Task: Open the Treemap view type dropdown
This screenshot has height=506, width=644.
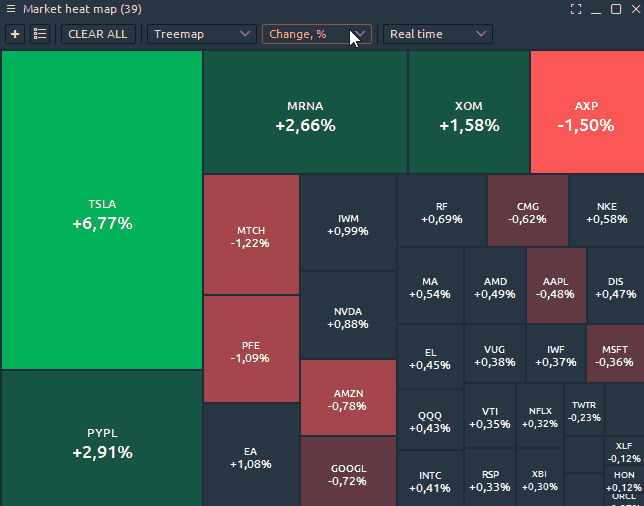Action: point(203,34)
